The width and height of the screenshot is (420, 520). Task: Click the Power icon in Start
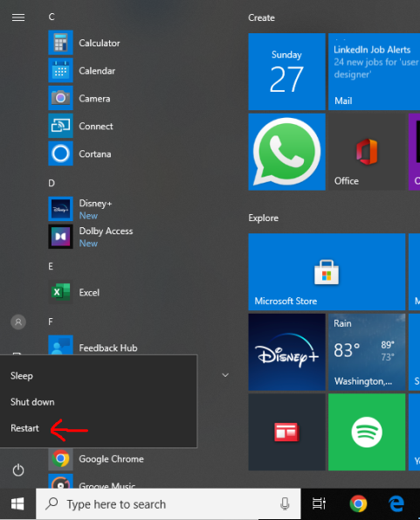pyautogui.click(x=18, y=470)
